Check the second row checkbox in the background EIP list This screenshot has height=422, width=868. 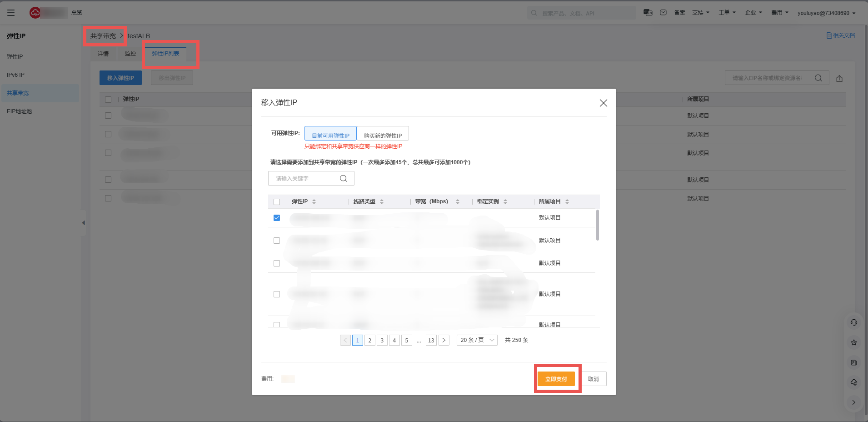coord(108,134)
